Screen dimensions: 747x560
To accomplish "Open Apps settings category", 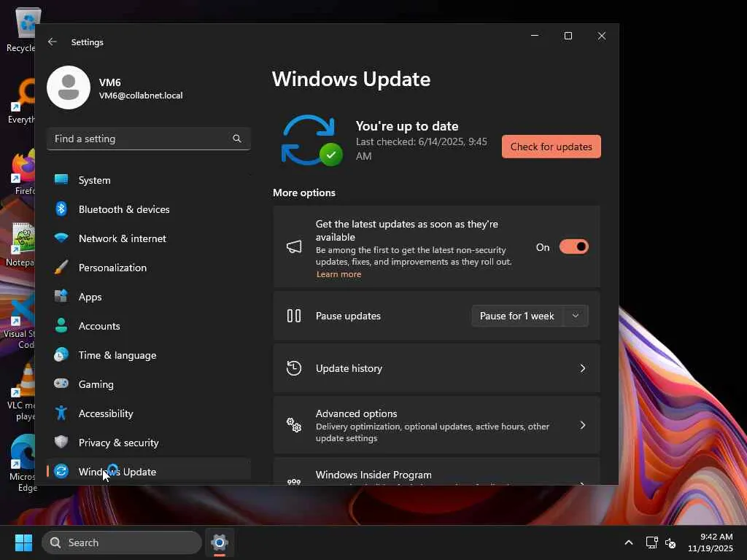I will (x=149, y=297).
